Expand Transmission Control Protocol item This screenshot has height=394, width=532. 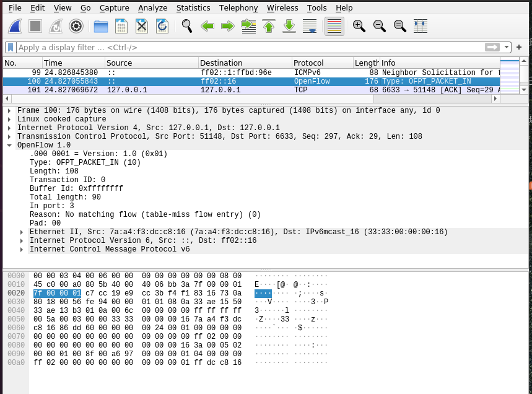[x=9, y=137]
